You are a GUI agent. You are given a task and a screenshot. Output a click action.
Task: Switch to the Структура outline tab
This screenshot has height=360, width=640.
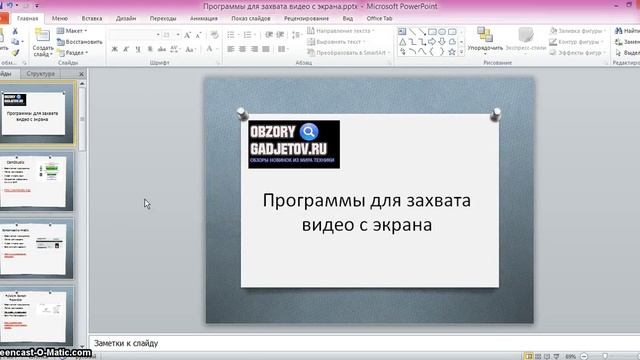tap(40, 74)
